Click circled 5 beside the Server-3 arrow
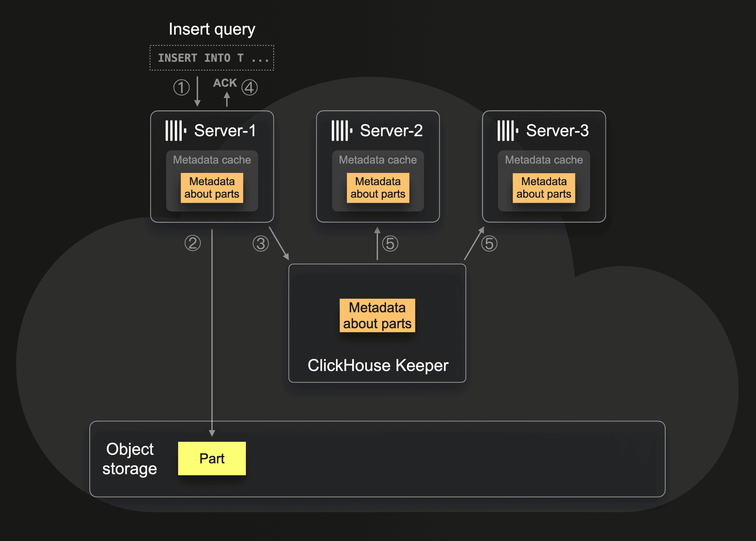Image resolution: width=756 pixels, height=541 pixels. point(489,244)
